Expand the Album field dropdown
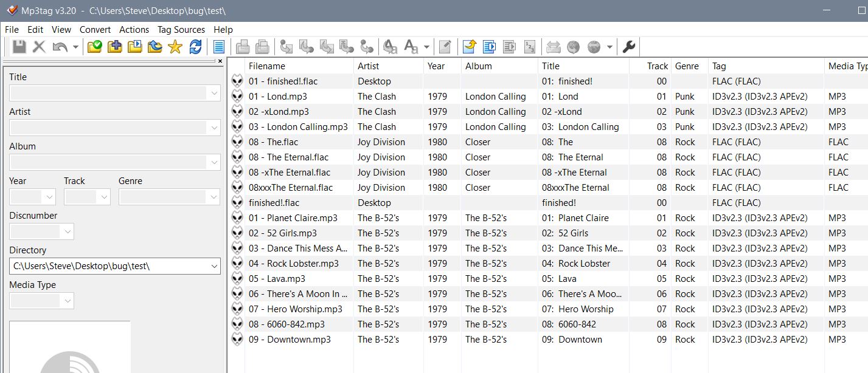Viewport: 868px width, 373px height. [x=214, y=162]
